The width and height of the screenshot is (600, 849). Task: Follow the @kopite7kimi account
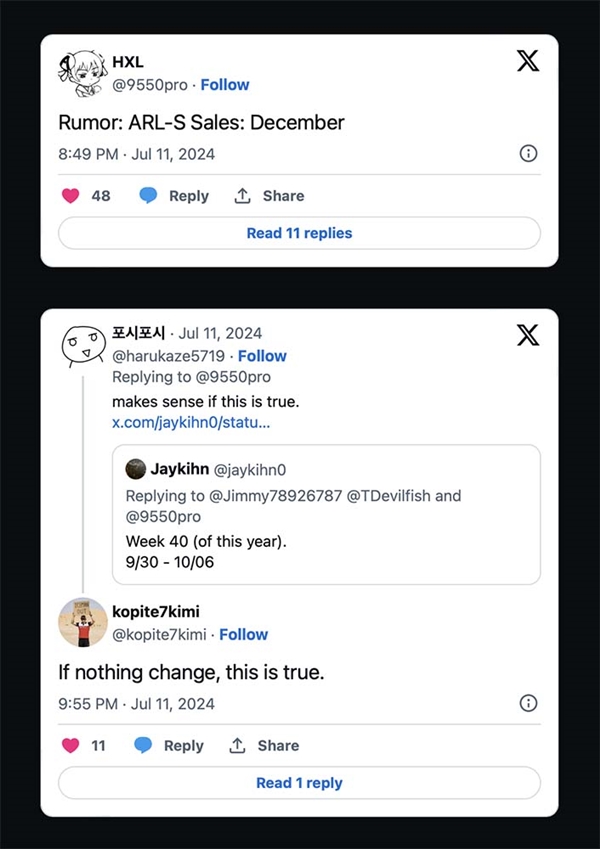[x=244, y=634]
